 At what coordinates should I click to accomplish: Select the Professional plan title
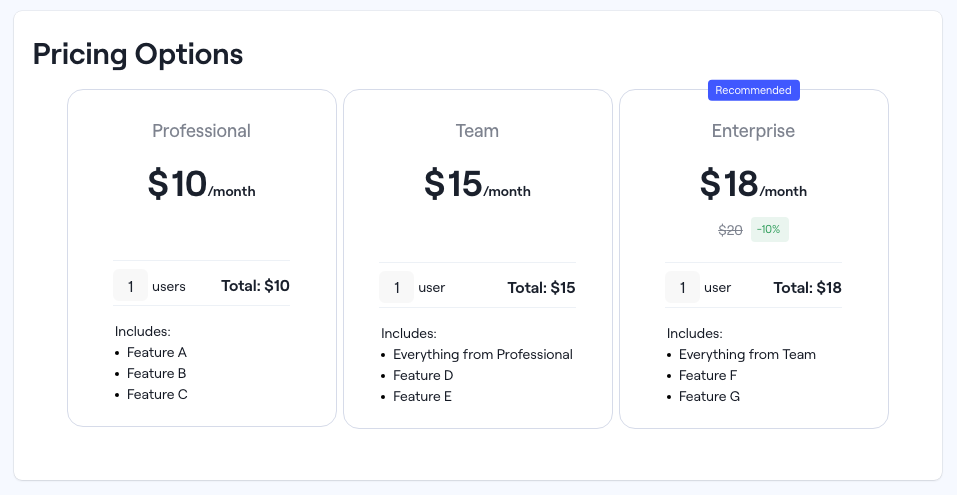[x=202, y=131]
